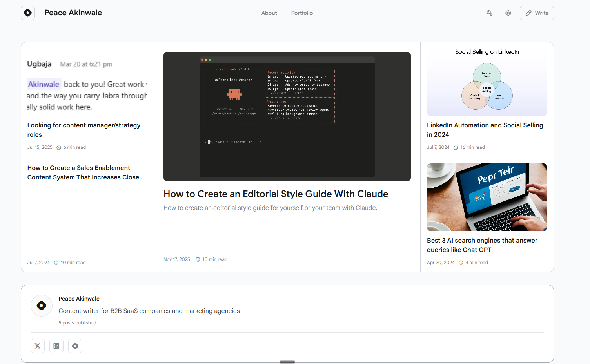Screen dimensions: 590x364
Task: Open search from the header magnifier icon
Action: (489, 13)
